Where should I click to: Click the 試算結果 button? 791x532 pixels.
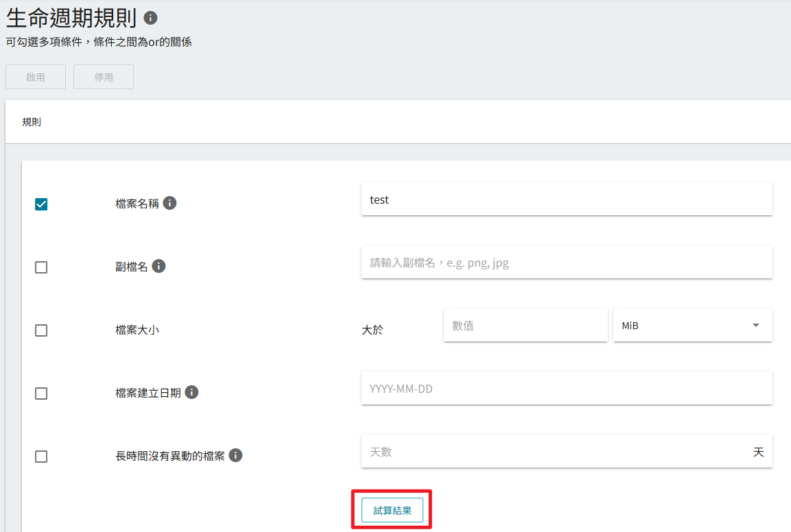[392, 510]
